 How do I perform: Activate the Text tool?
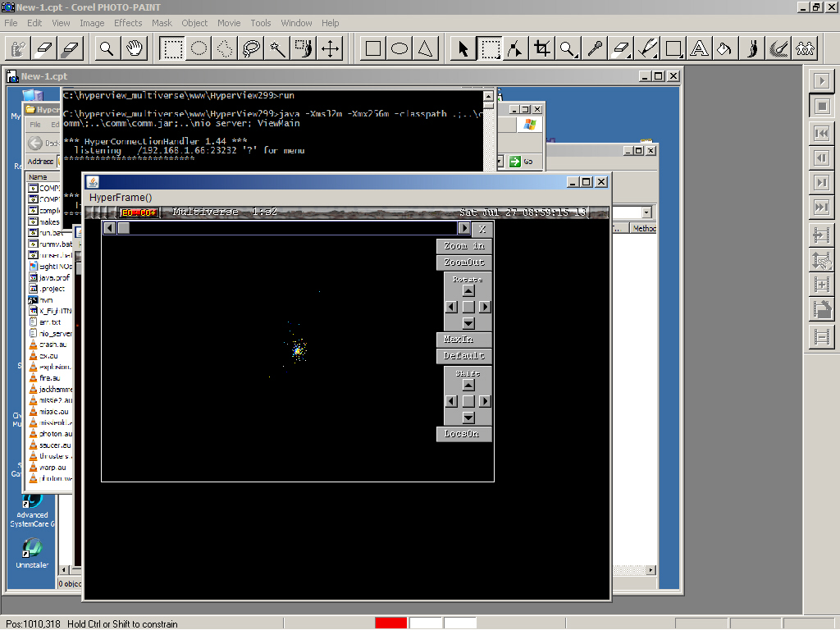coord(699,49)
